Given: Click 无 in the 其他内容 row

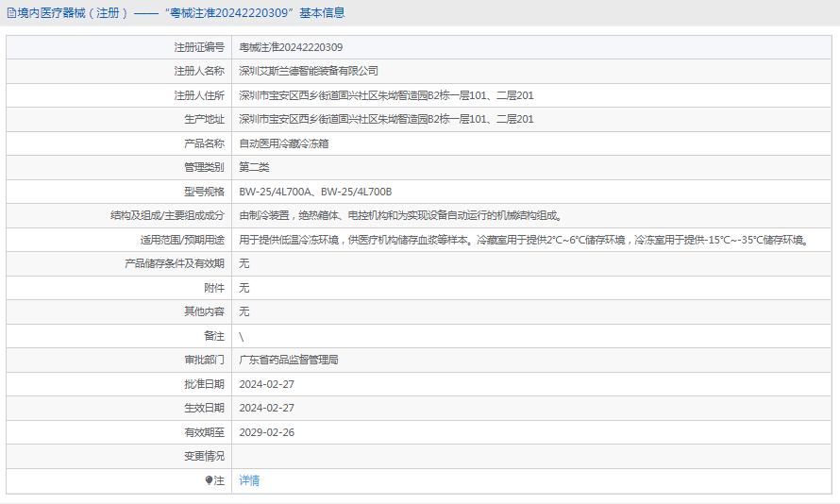Looking at the screenshot, I should tap(244, 311).
